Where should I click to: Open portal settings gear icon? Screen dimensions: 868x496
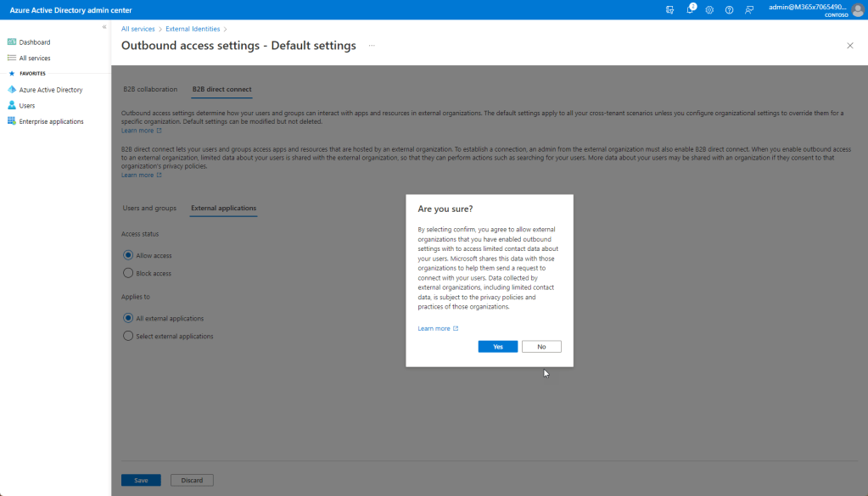click(x=709, y=9)
